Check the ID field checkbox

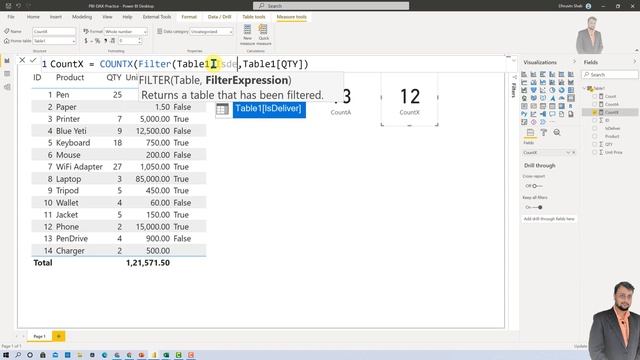pos(594,120)
